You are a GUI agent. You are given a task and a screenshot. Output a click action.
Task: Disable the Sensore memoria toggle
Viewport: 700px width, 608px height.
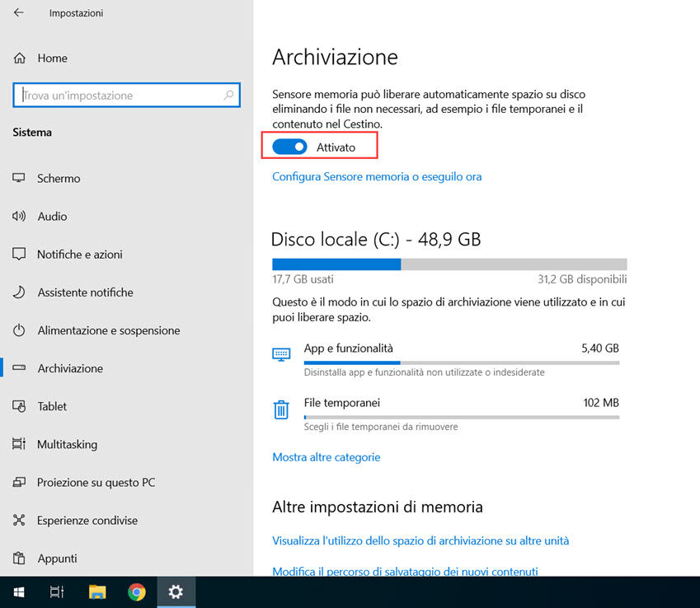click(x=289, y=146)
